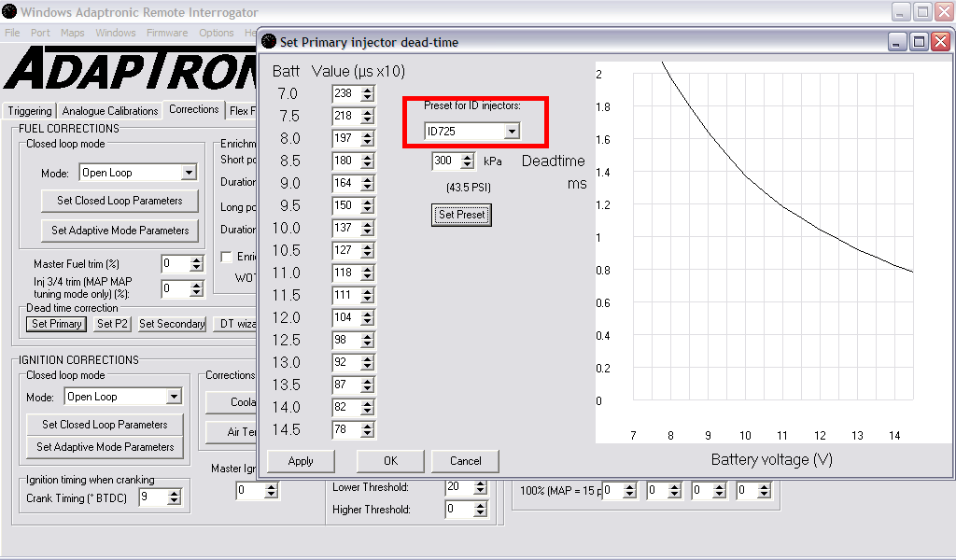Screen dimensions: 956x560
Task: Click the Set P2 button
Action: (112, 324)
